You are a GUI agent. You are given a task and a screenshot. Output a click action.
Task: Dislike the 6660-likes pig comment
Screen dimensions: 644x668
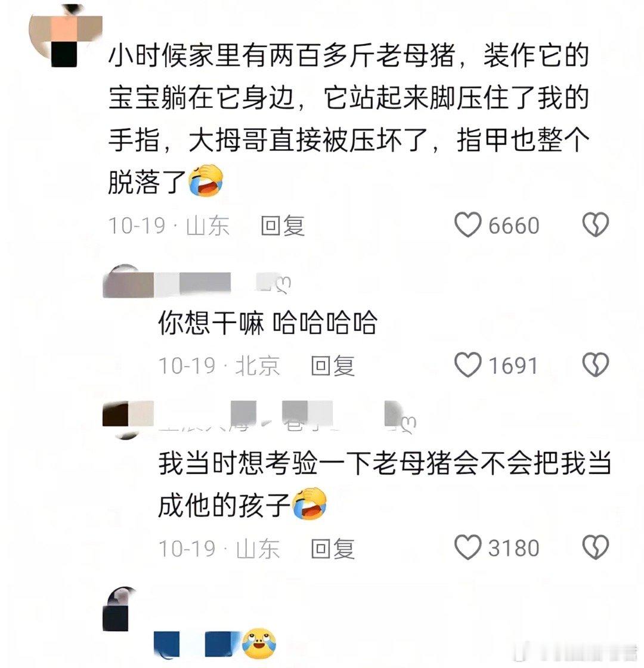pos(596,224)
